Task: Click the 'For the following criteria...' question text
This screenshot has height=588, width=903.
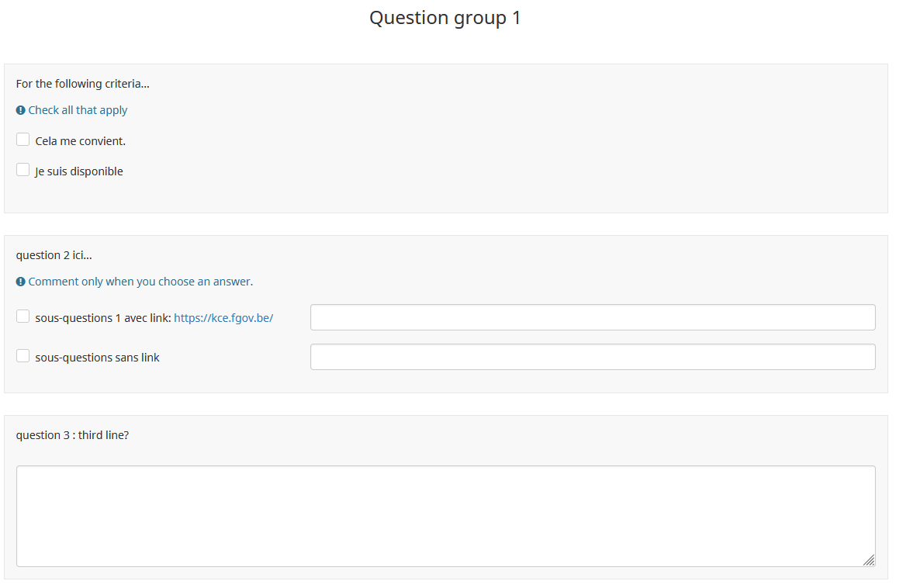Action: [83, 84]
